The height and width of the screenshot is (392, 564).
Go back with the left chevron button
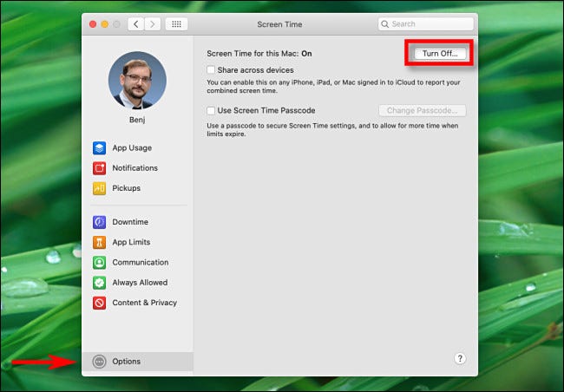(x=136, y=24)
